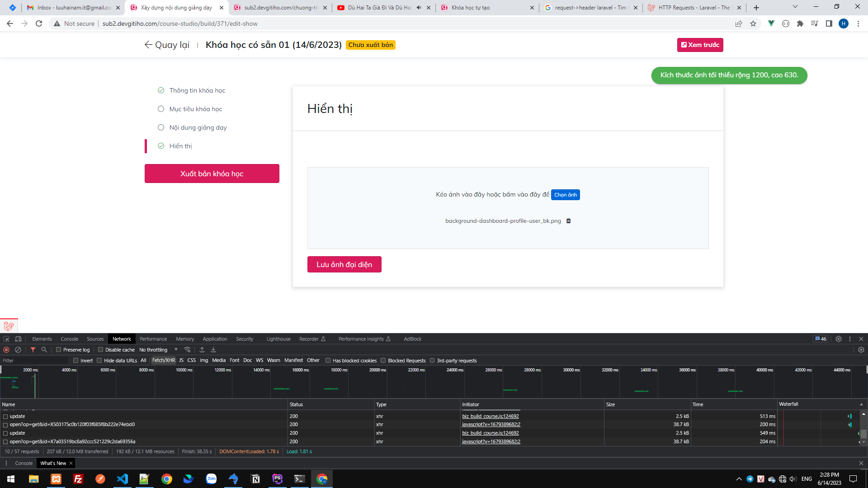The height and width of the screenshot is (488, 868).
Task: Enable Disable cache checkbox
Action: click(101, 350)
